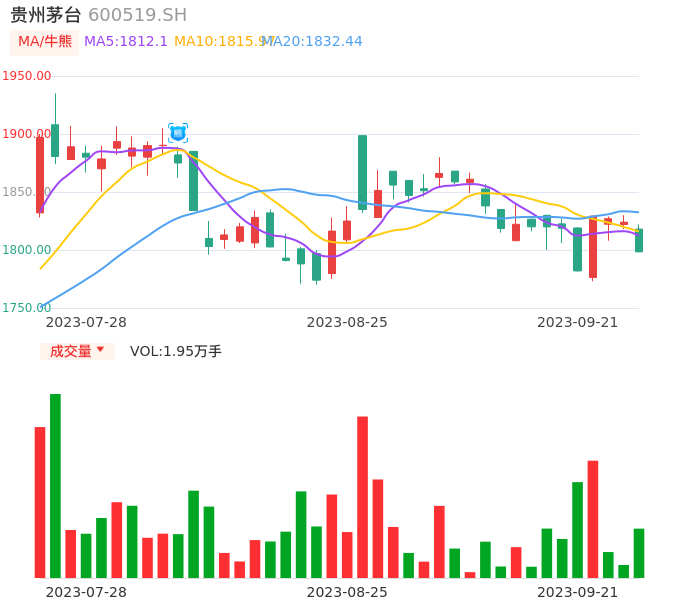Viewport: 686px width, 606px height.
Task: Click the first red candlestick on the chart
Action: tap(40, 174)
